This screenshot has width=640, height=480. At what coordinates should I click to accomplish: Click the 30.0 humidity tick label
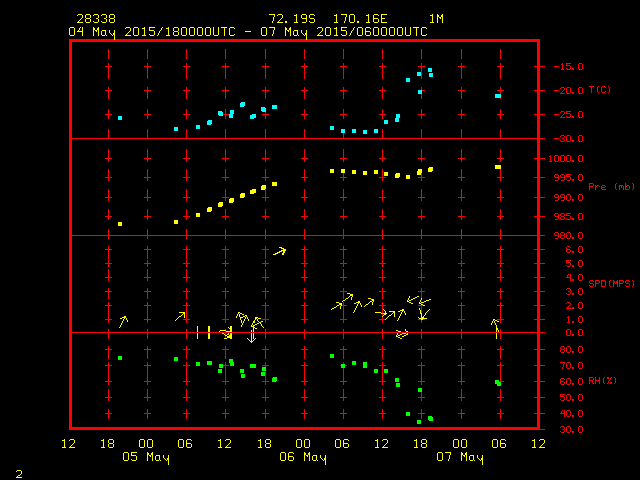coord(571,430)
